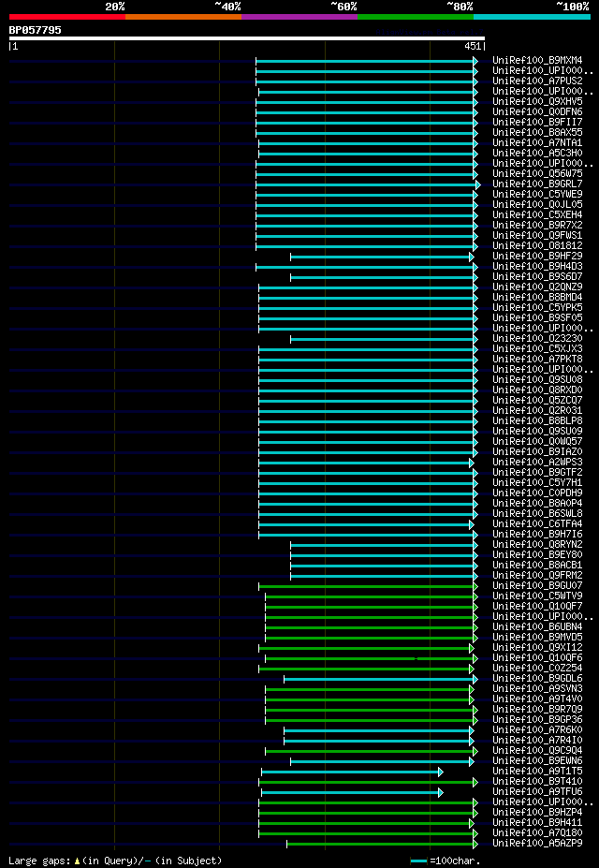Select the UniRef100_A5C3H0 label
599x868 pixels.
(x=537, y=153)
